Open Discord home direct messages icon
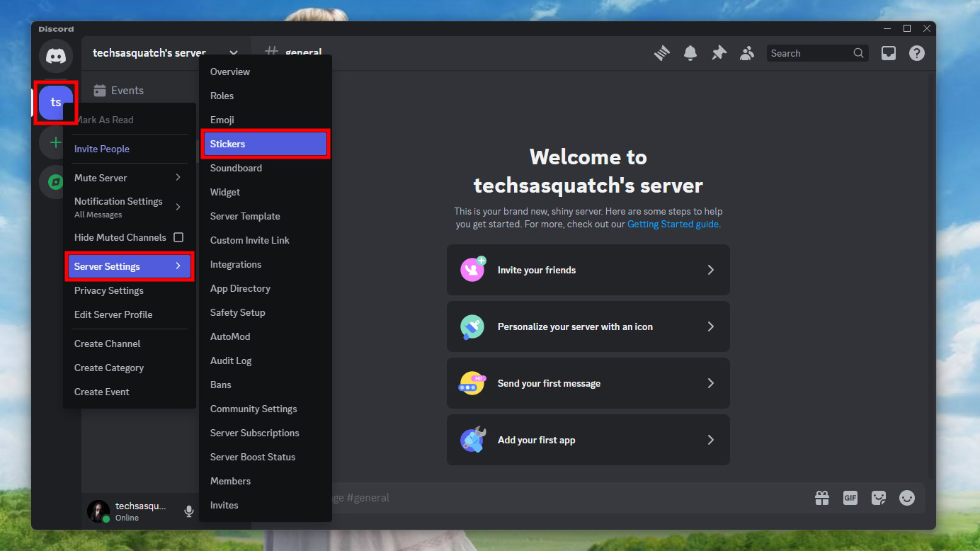The width and height of the screenshot is (980, 551). tap(56, 56)
